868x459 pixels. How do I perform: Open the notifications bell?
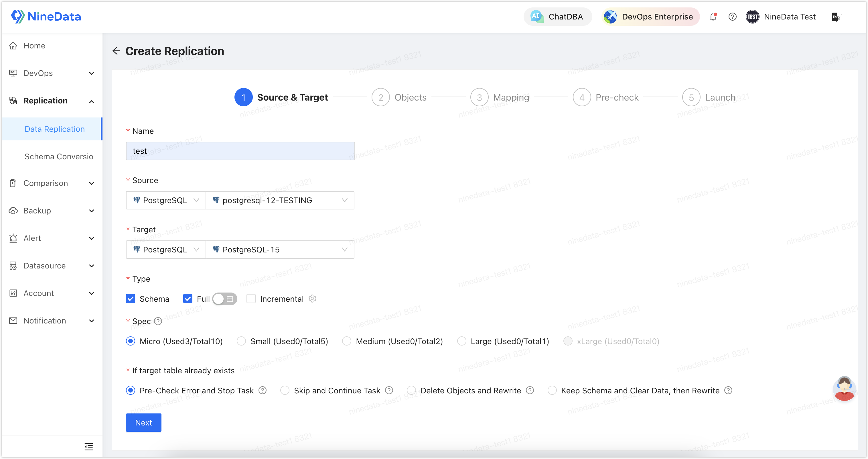713,17
